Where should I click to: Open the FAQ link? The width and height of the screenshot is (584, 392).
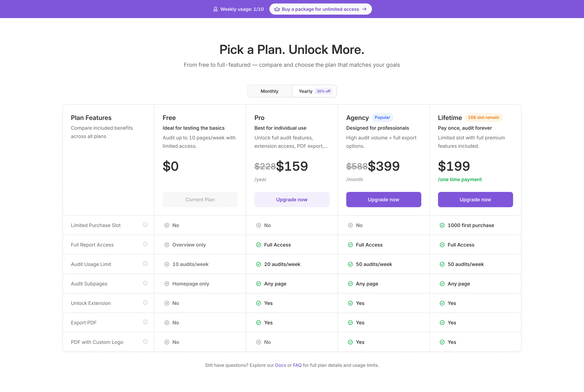297,365
